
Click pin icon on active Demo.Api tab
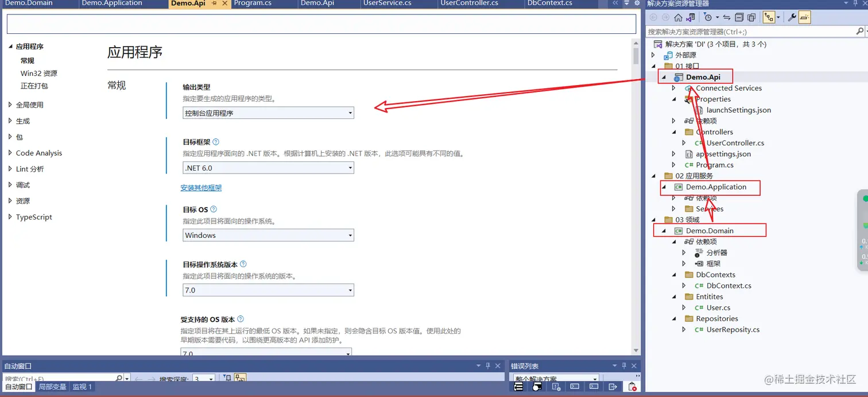(215, 3)
